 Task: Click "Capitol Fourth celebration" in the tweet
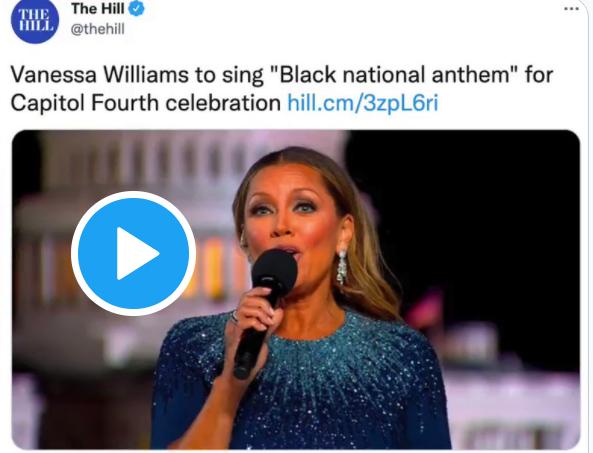pos(146,102)
